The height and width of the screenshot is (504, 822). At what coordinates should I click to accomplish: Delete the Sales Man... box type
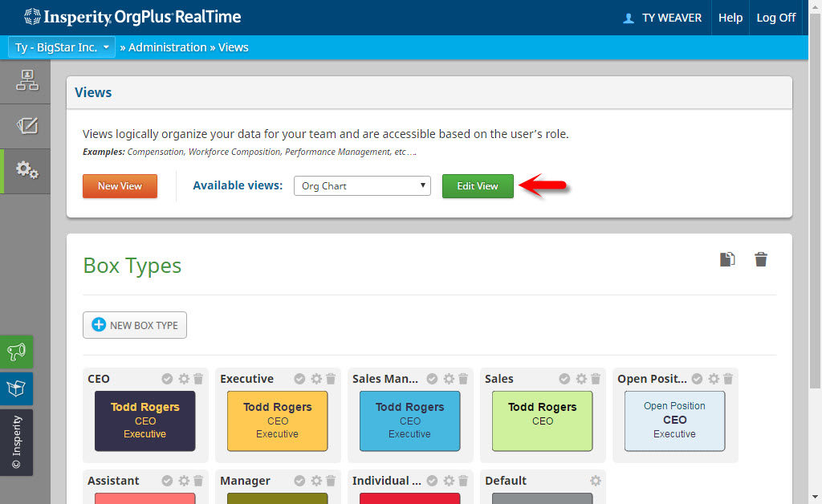click(463, 379)
